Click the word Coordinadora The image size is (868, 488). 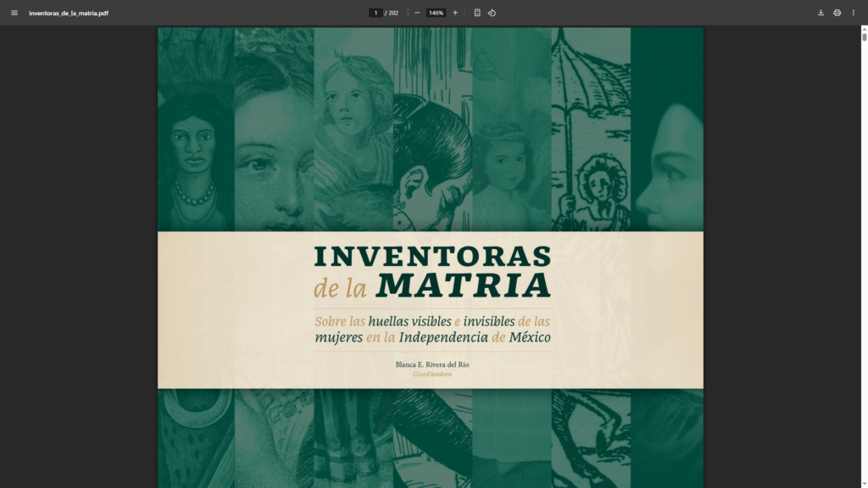432,374
